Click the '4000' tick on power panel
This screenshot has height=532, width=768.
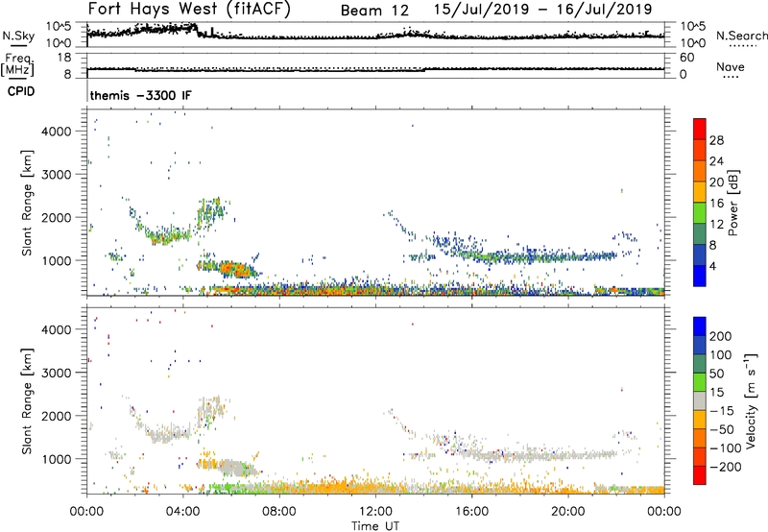(x=57, y=132)
